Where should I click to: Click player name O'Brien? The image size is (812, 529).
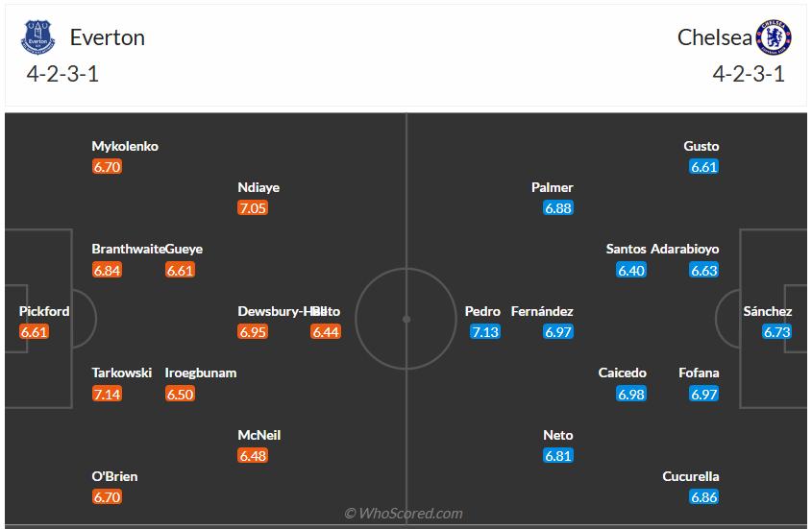coord(114,476)
